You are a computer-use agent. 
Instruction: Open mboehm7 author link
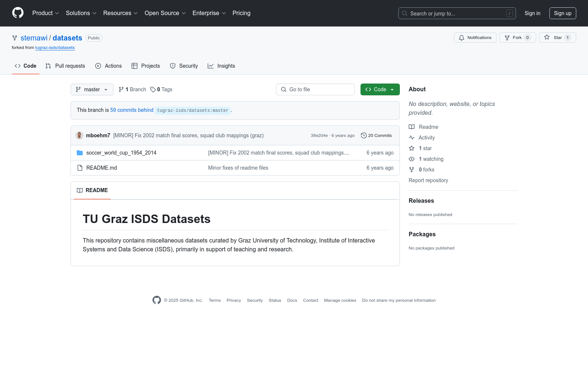pyautogui.click(x=98, y=135)
